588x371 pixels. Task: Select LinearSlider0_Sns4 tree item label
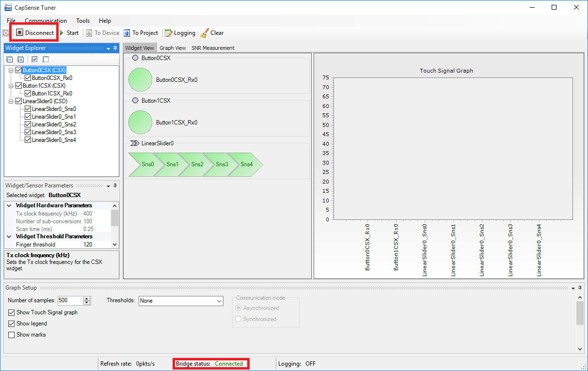[54, 140]
